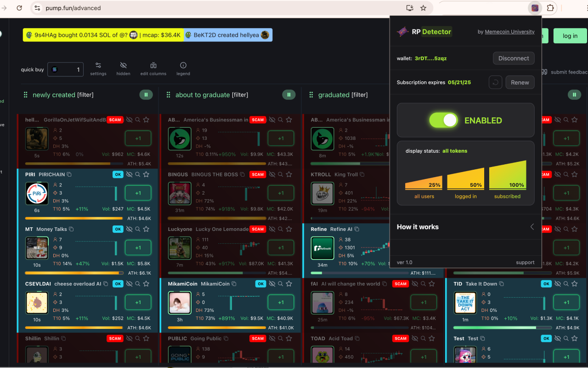
Task: Pause the about to graduate column feed
Action: (289, 95)
